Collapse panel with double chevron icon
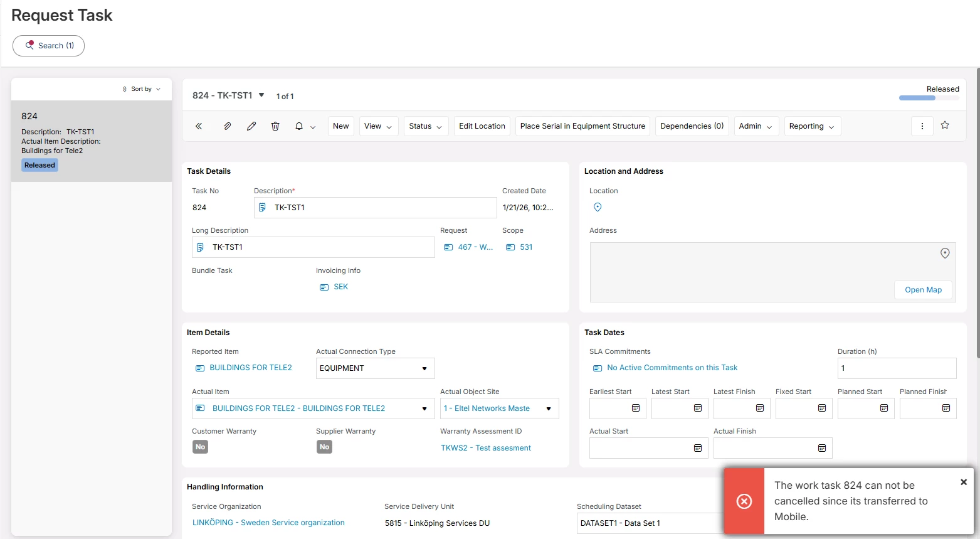 [x=199, y=126]
